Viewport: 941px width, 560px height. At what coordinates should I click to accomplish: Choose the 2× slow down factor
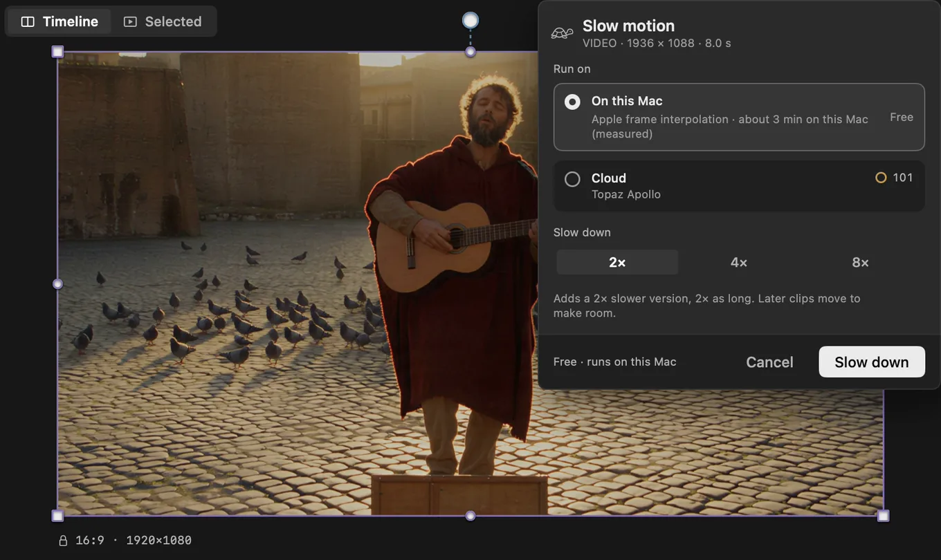tap(617, 262)
